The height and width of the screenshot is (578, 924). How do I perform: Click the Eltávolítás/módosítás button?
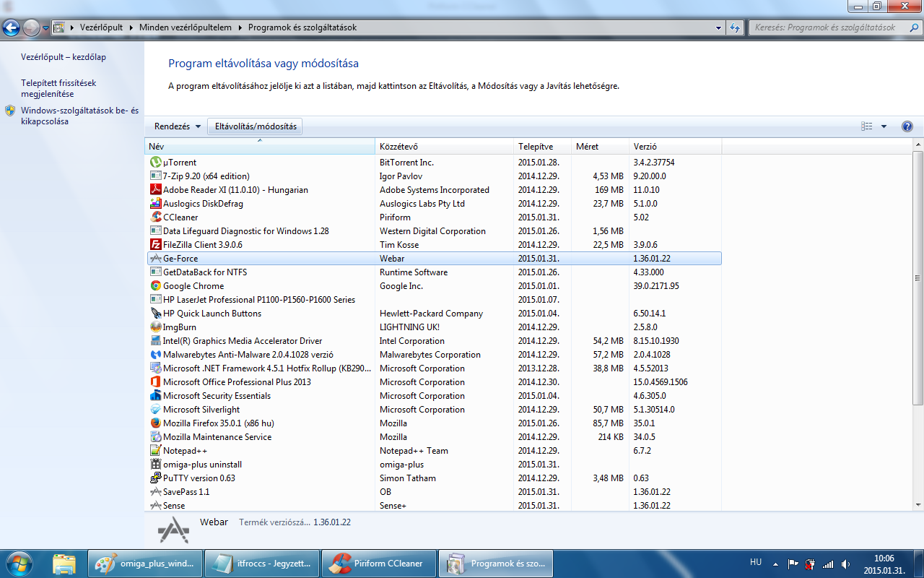click(256, 126)
